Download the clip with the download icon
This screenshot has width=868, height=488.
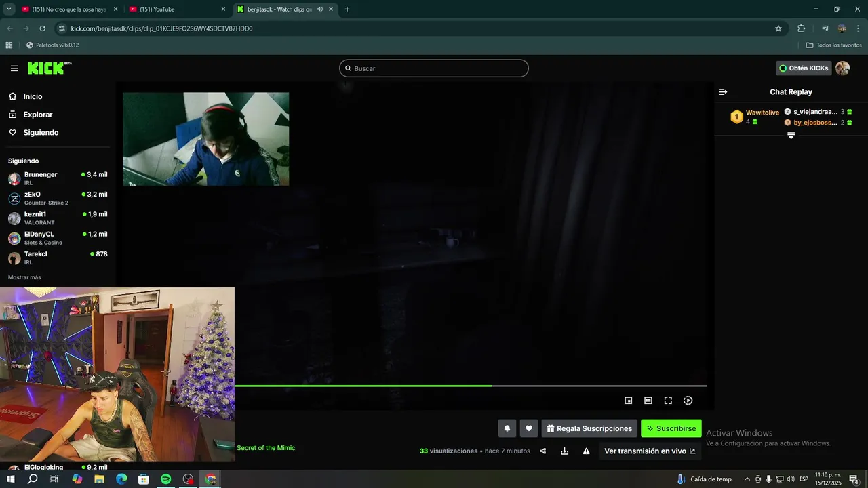pyautogui.click(x=564, y=451)
